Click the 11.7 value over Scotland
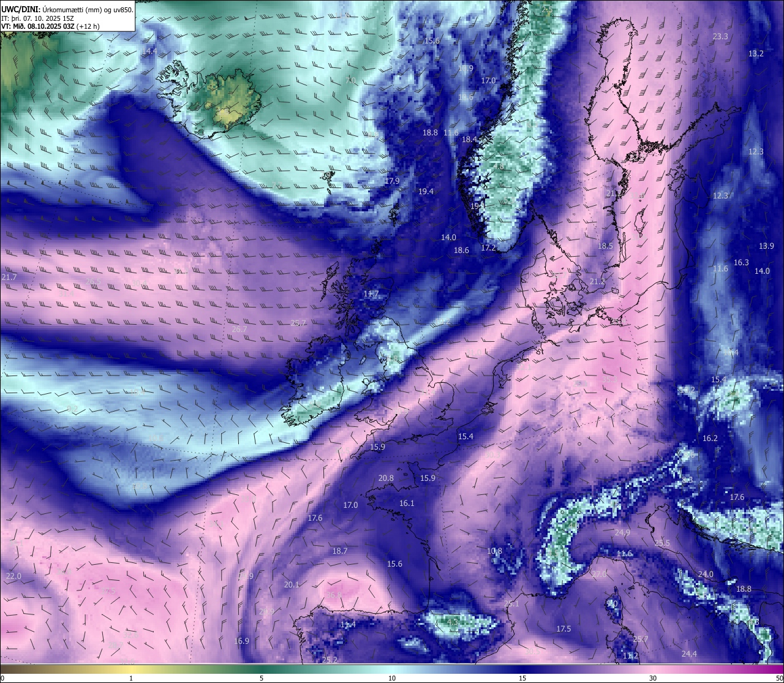This screenshot has height=683, width=784. tap(371, 294)
